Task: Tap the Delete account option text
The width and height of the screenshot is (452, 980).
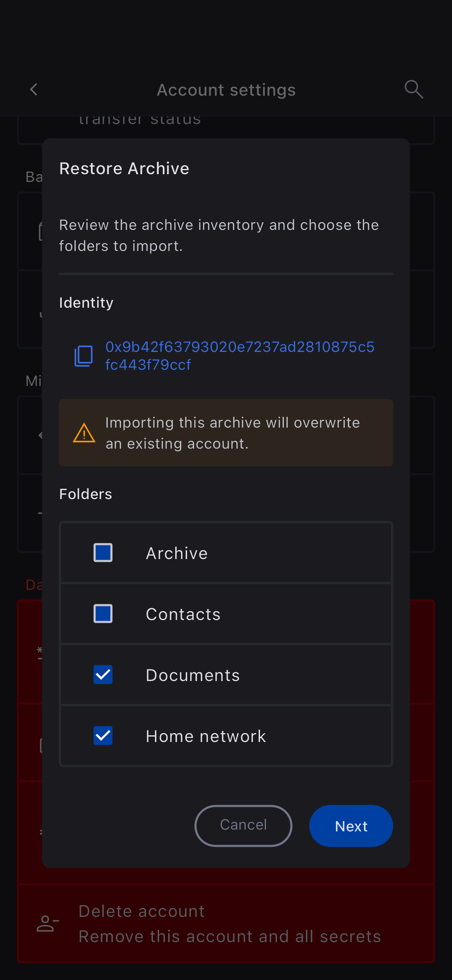Action: tap(142, 912)
